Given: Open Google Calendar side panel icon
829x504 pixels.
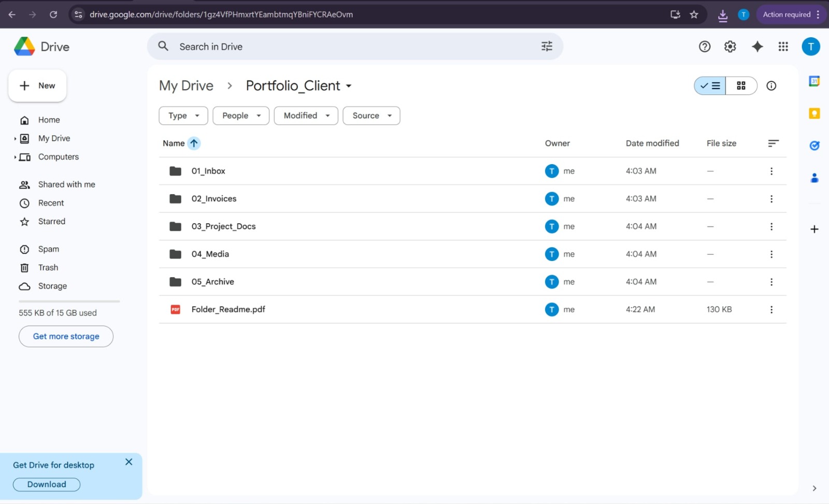Looking at the screenshot, I should [814, 81].
